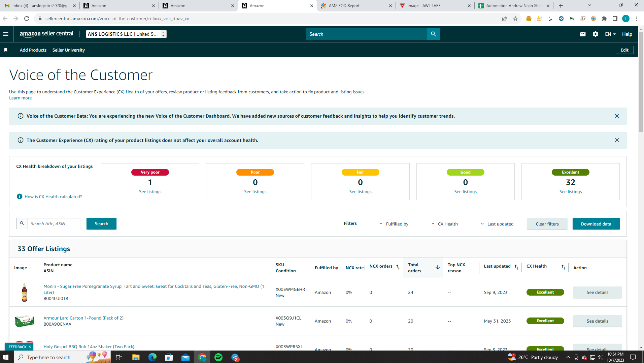
Task: Reload the page with browser refresh icon
Action: point(27,19)
